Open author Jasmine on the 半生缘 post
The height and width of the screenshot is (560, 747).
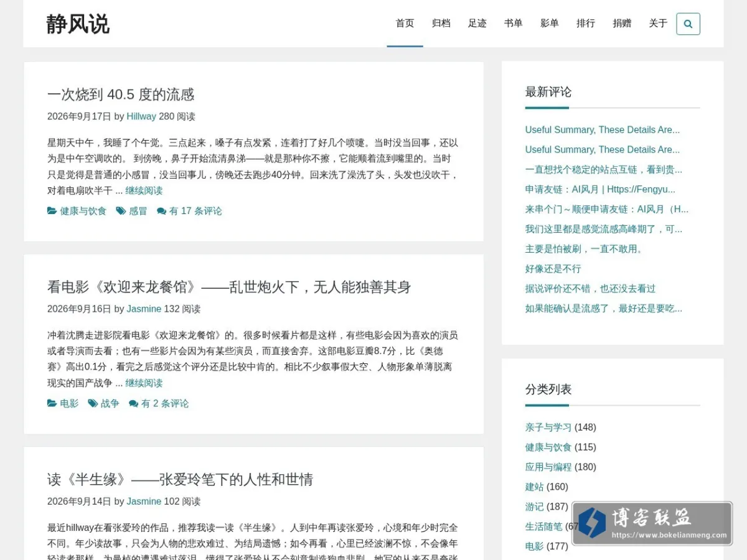pos(144,501)
